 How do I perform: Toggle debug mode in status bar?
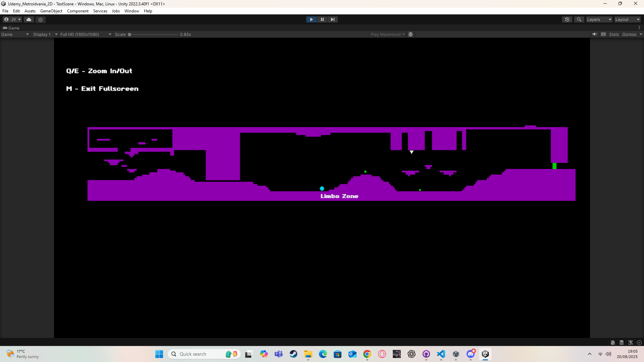tap(613, 343)
